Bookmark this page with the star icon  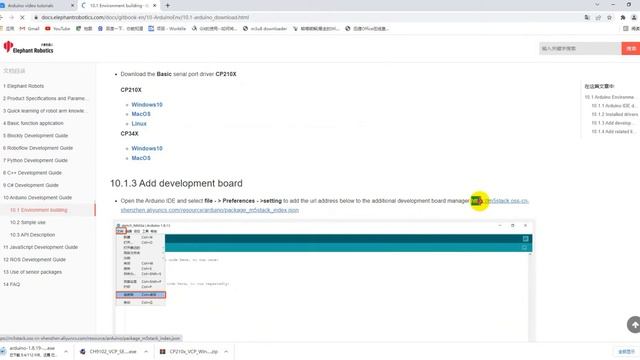click(x=609, y=18)
